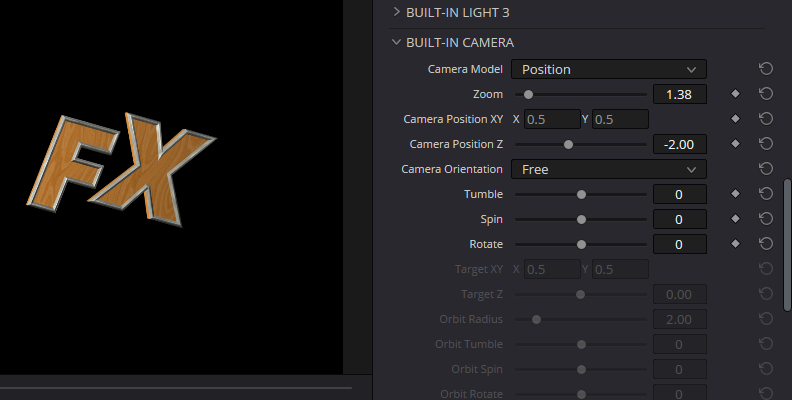The height and width of the screenshot is (400, 792).
Task: Click the reset arrow for Rotate
Action: 766,244
